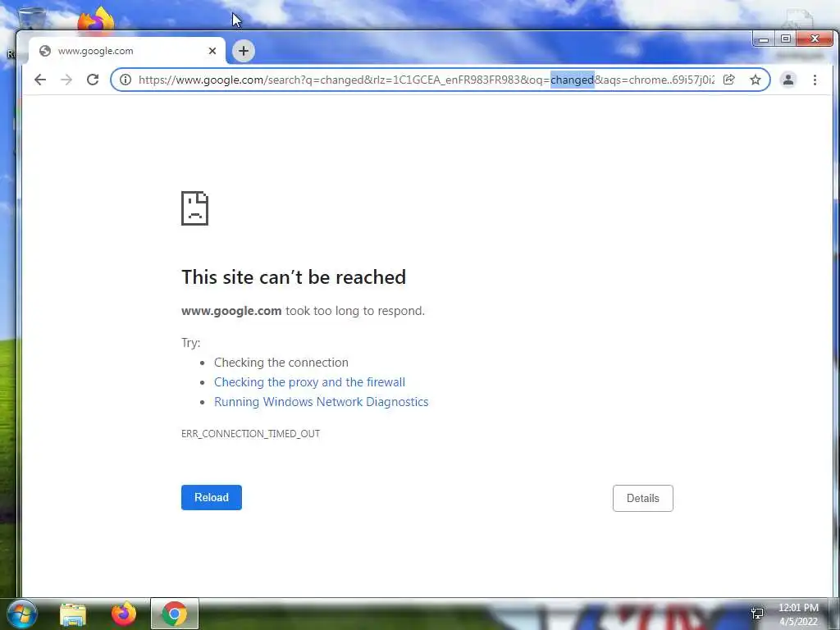Close the www.google.com tab
Screen dimensions: 840x630
pos(212,51)
